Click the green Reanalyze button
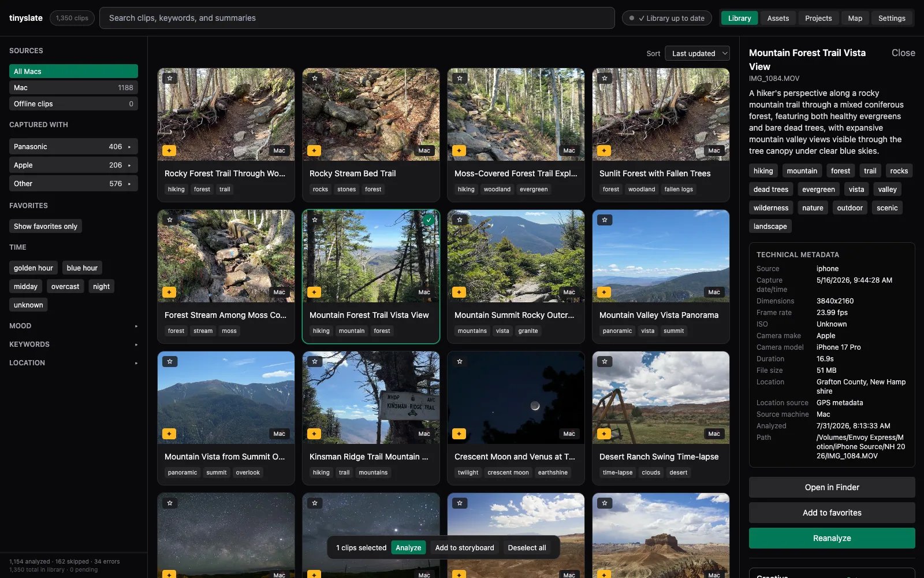The width and height of the screenshot is (924, 578). pos(832,538)
